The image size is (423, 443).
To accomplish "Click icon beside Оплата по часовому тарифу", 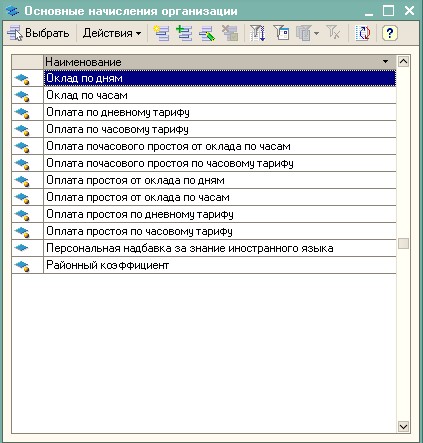I will 22,130.
